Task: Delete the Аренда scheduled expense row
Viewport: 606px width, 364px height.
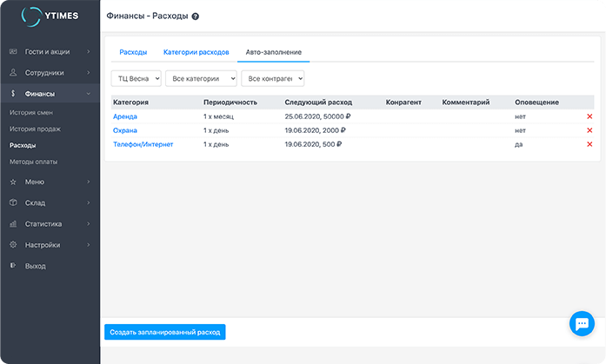Action: point(589,116)
